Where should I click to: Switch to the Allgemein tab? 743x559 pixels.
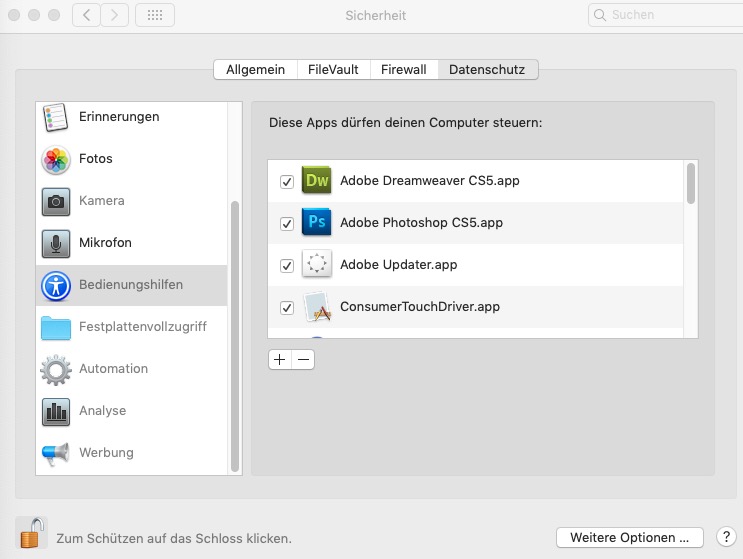255,70
